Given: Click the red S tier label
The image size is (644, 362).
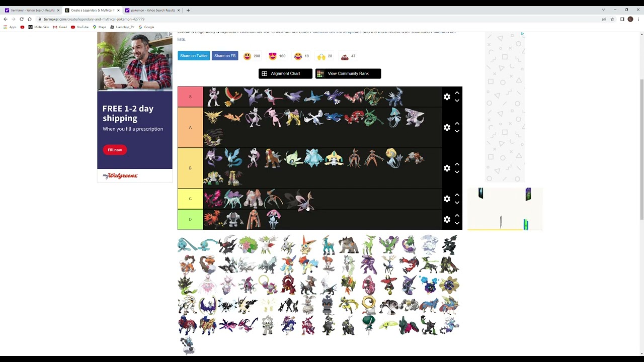Looking at the screenshot, I should coord(190,97).
